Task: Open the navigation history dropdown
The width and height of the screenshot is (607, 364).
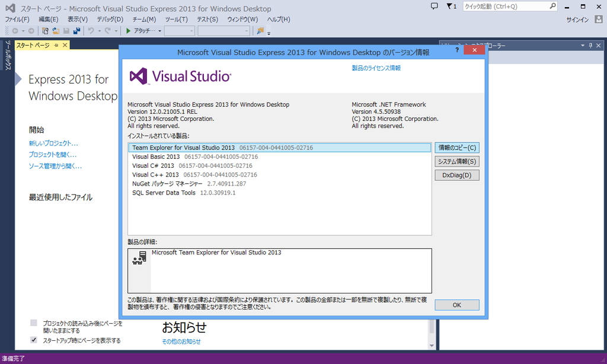Action: pyautogui.click(x=24, y=31)
